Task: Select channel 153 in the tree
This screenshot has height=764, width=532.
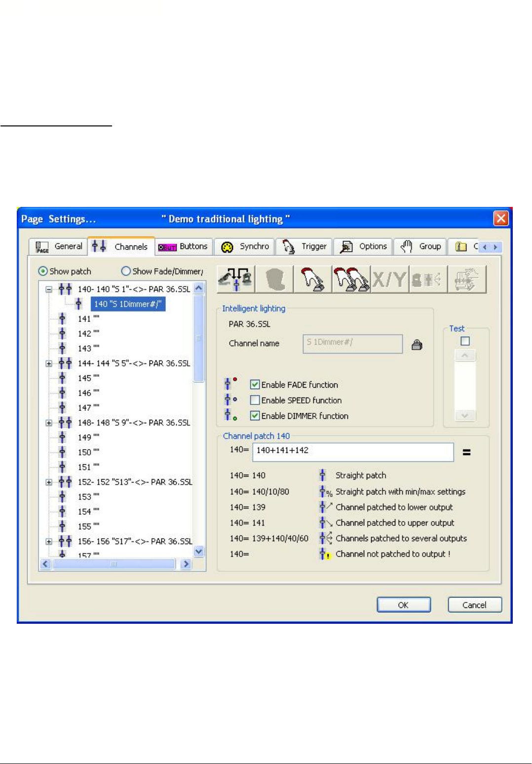Action: coord(88,496)
